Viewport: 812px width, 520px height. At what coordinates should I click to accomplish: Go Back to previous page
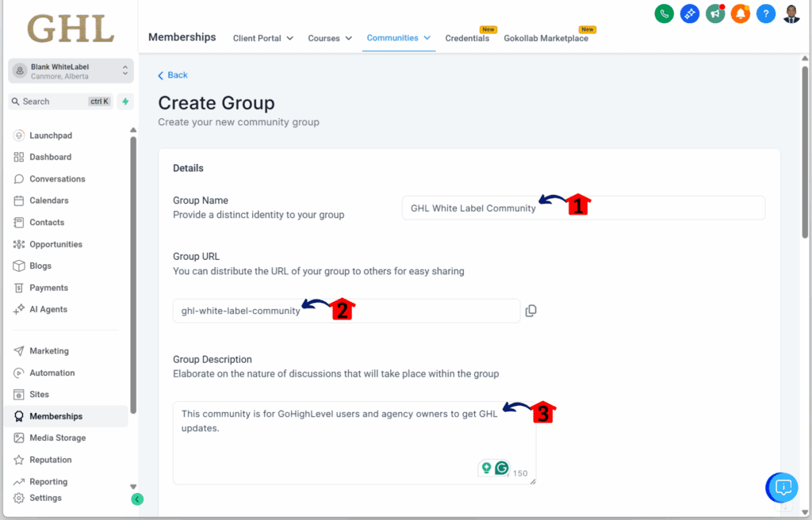tap(172, 75)
